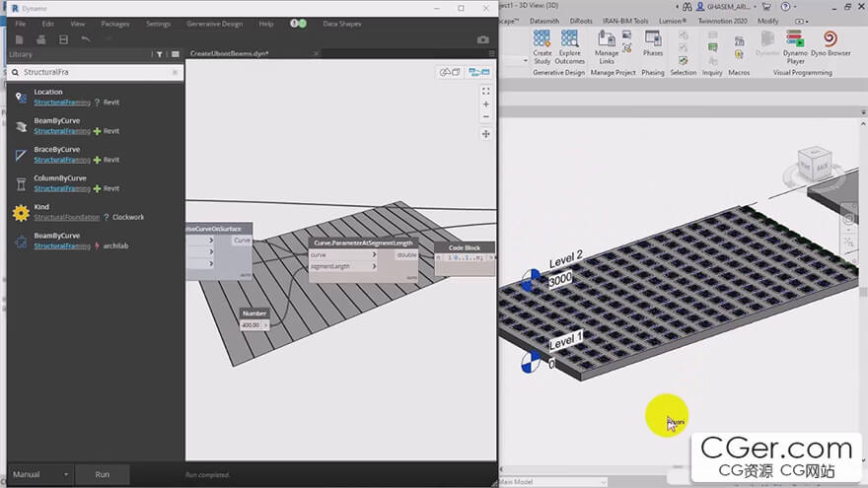The height and width of the screenshot is (488, 868).
Task: Click the Revit help question mark icon
Action: 785,7
